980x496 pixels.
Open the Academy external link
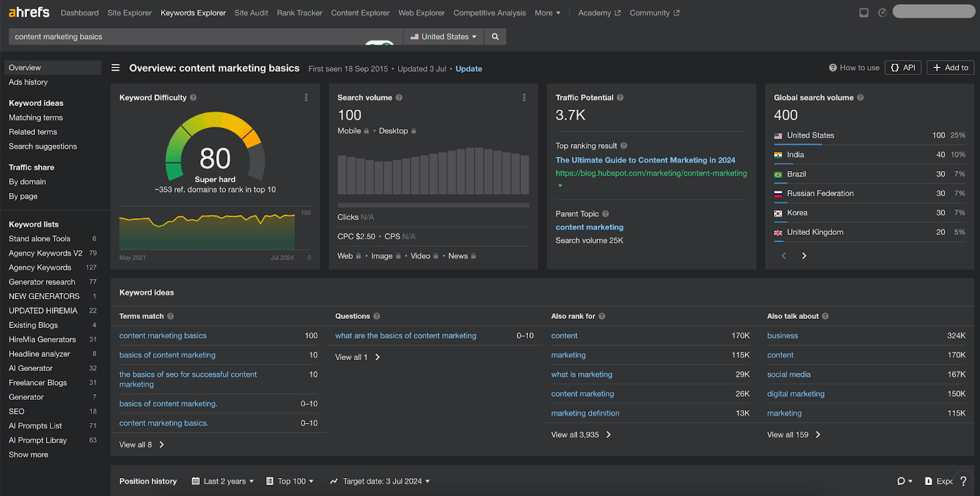[599, 13]
